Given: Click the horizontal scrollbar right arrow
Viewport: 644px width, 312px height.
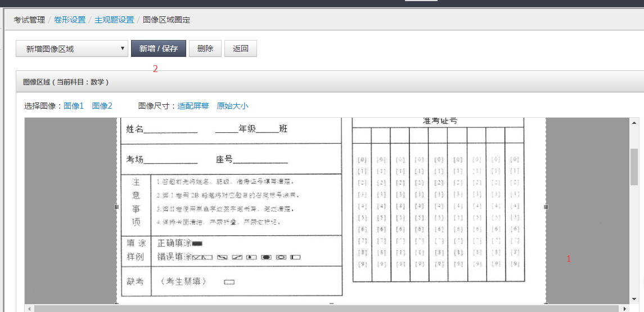Looking at the screenshot, I should click(625, 308).
